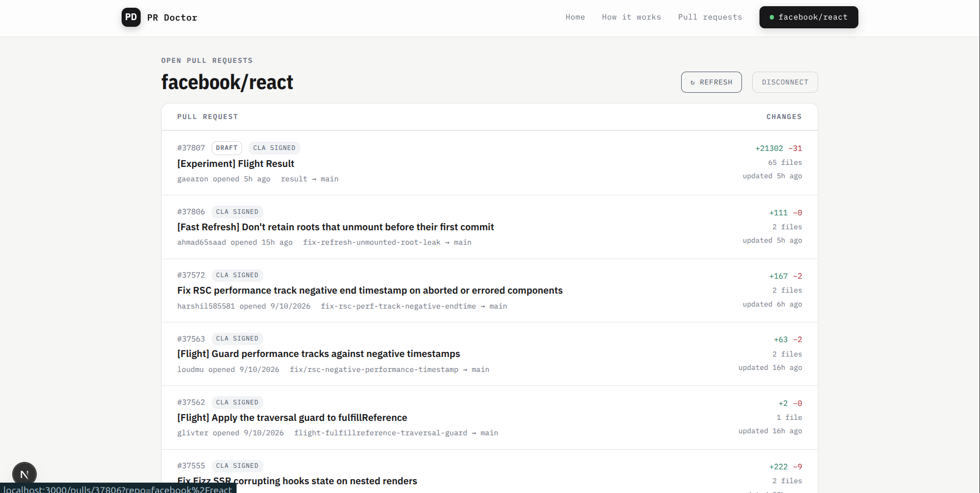Screen dimensions: 980x493
Task: Click the '65 files' count
Action: [x=785, y=162]
